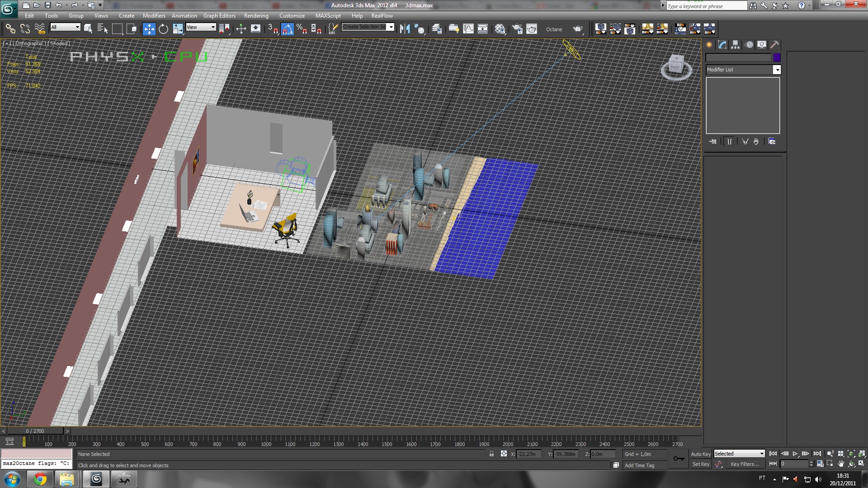Image resolution: width=868 pixels, height=488 pixels.
Task: Open the MAXScript menu
Action: coord(328,16)
